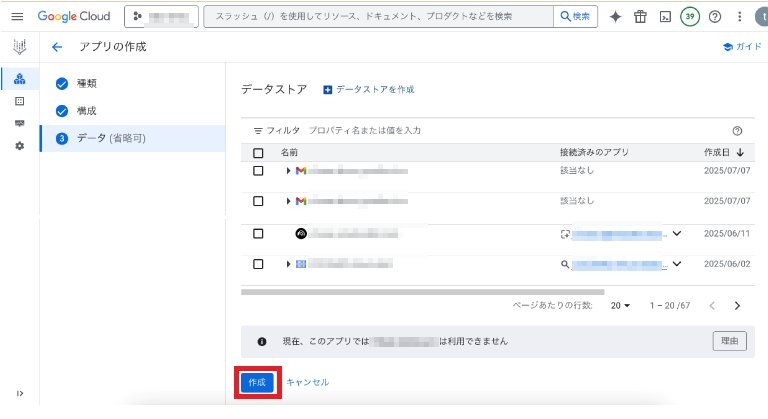Toggle the select-all checkbox in header
768x419 pixels.
click(258, 153)
